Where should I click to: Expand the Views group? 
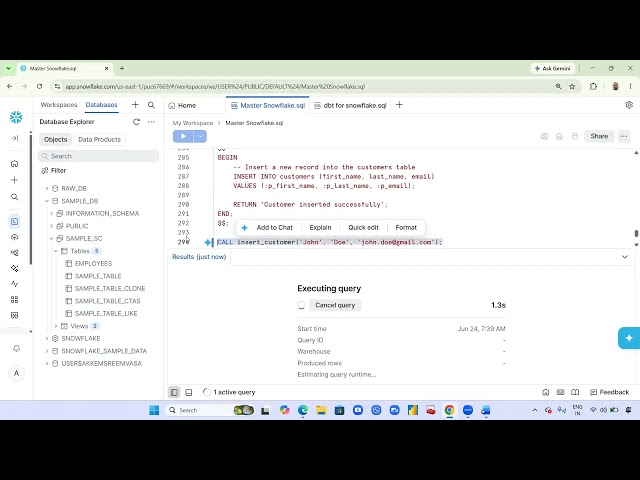(56, 326)
